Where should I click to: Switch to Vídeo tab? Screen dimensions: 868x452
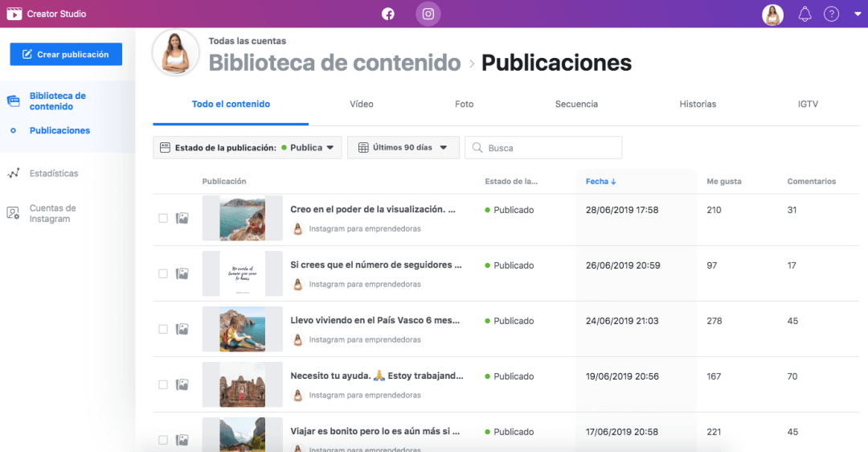pos(362,104)
